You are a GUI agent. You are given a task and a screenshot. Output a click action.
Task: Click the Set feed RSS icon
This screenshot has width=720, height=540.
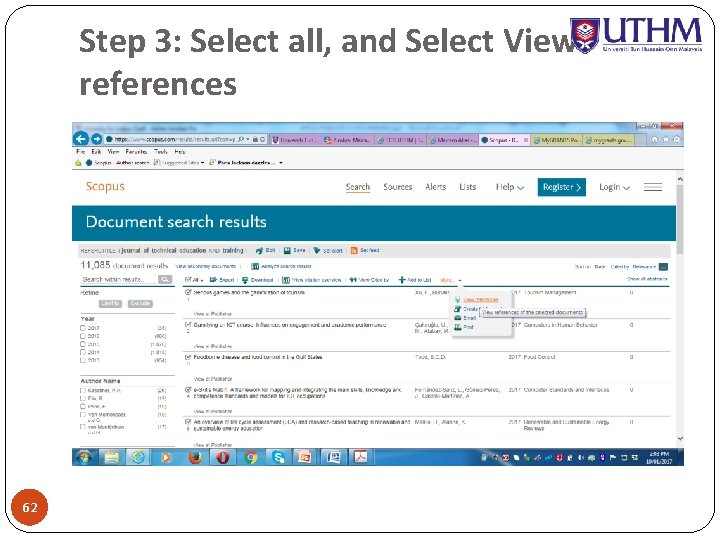[x=354, y=250]
